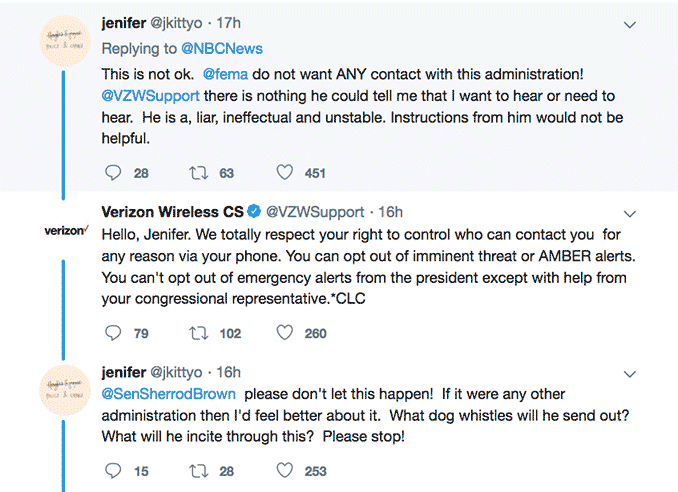Retweet the Verizon Wireless CS tweet

[x=199, y=332]
